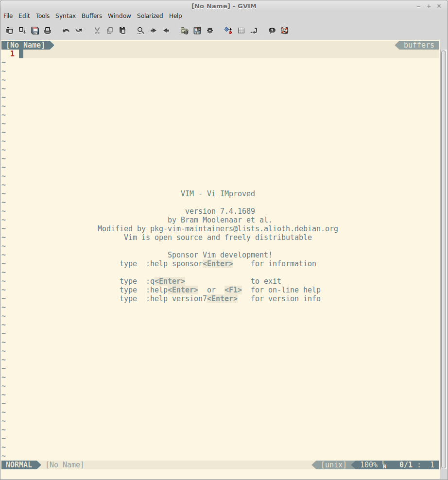Click 'for on-line help' text
The width and height of the screenshot is (448, 480).
(x=286, y=290)
